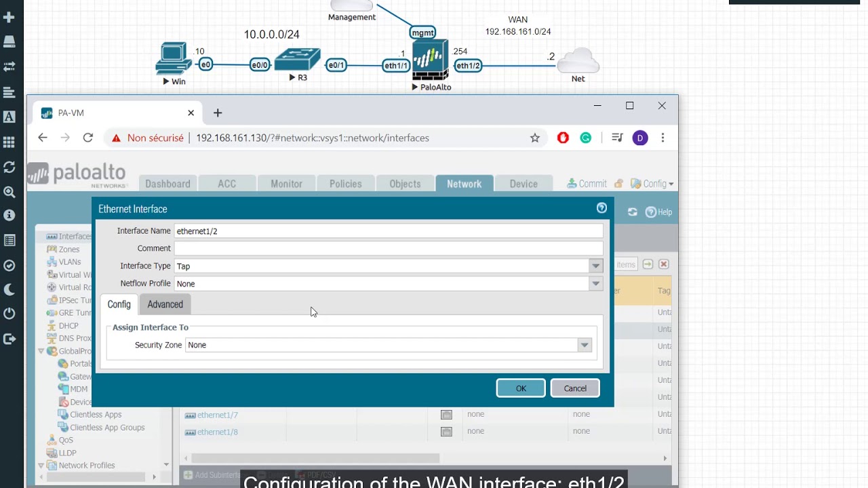This screenshot has height=488, width=868.
Task: Select Clientless App Groups tree item
Action: point(107,428)
